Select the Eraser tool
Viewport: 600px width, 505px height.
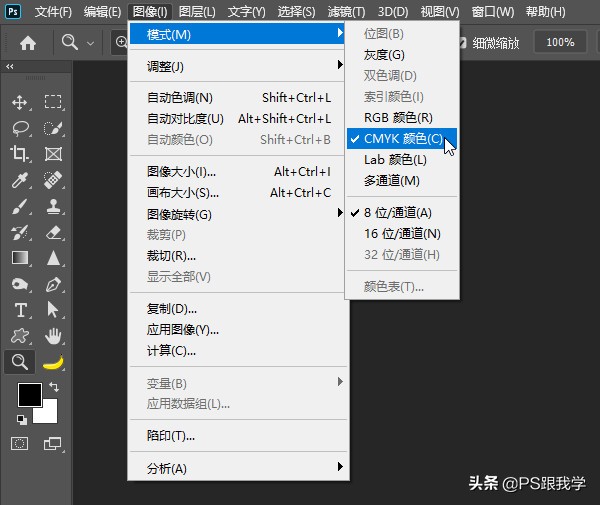(53, 233)
